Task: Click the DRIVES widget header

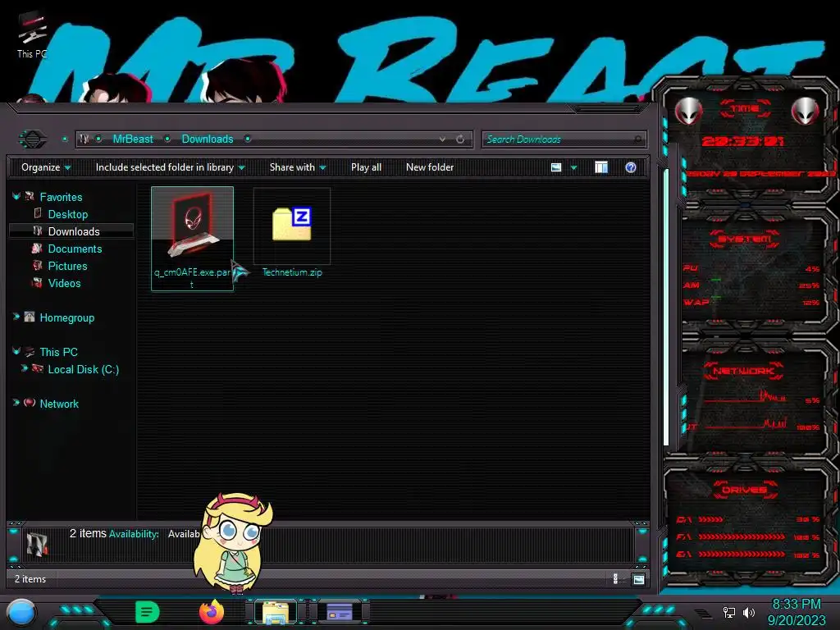Action: point(744,490)
